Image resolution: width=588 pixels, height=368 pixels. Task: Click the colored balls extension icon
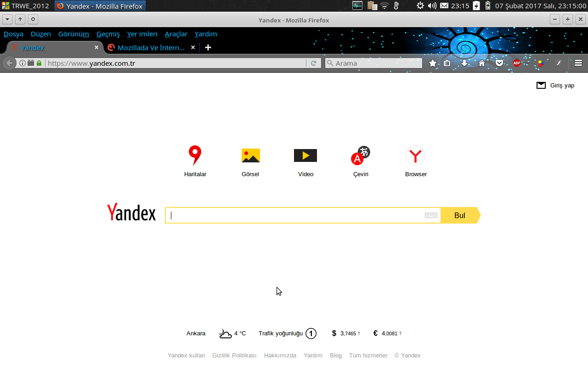[x=541, y=63]
